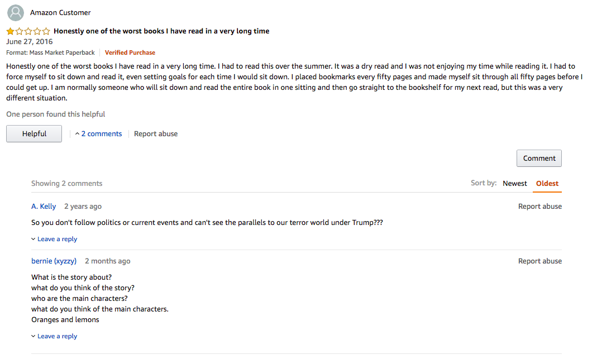
Task: Open A. Kelly's profile
Action: click(x=44, y=207)
